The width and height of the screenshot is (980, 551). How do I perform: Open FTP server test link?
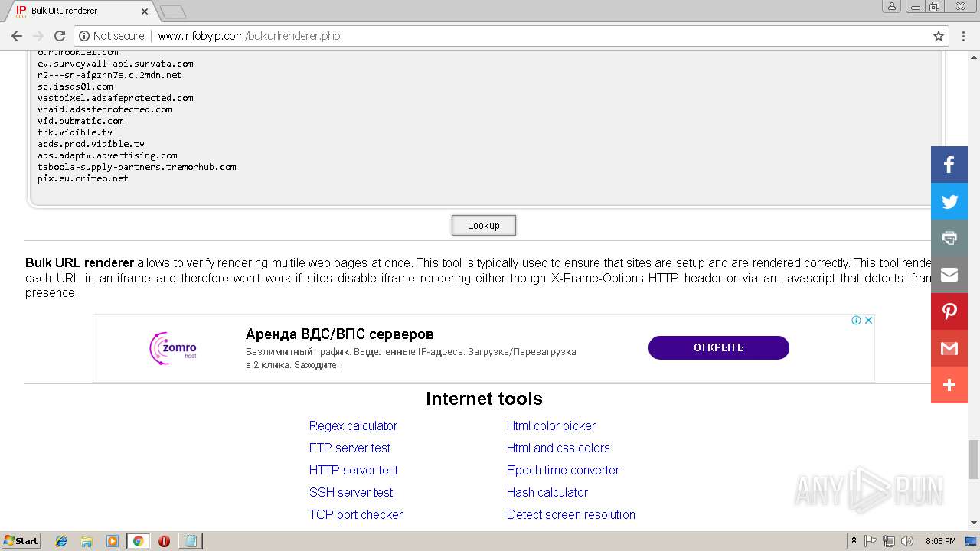coord(350,448)
